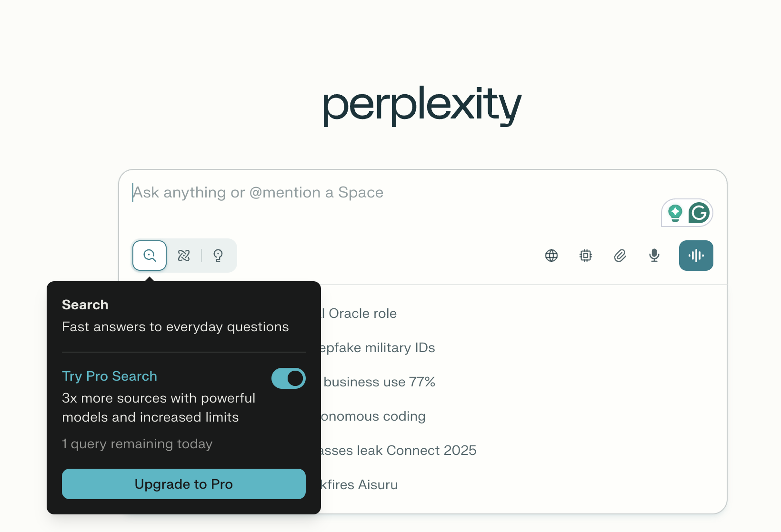Select the Search mode icon

click(x=150, y=256)
